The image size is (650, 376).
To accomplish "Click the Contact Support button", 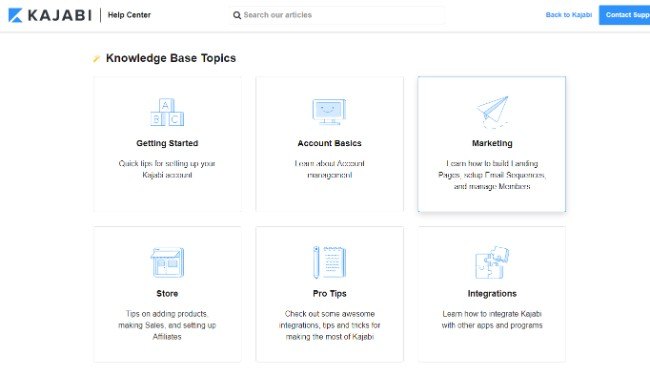I will [x=624, y=15].
